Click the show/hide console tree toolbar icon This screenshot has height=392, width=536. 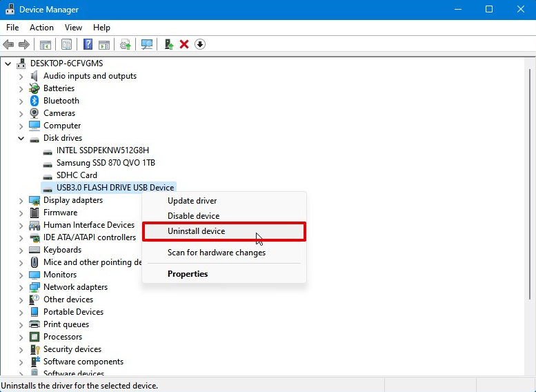pyautogui.click(x=45, y=44)
